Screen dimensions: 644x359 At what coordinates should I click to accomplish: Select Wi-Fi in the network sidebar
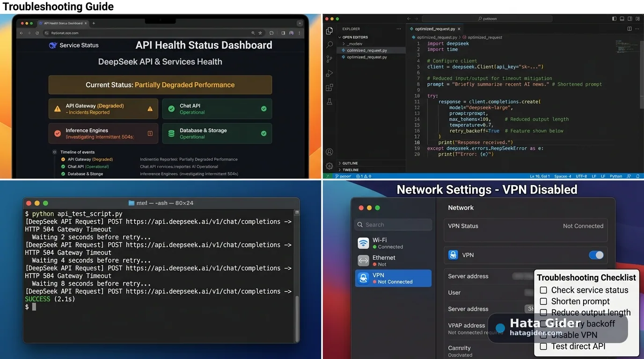pyautogui.click(x=393, y=243)
